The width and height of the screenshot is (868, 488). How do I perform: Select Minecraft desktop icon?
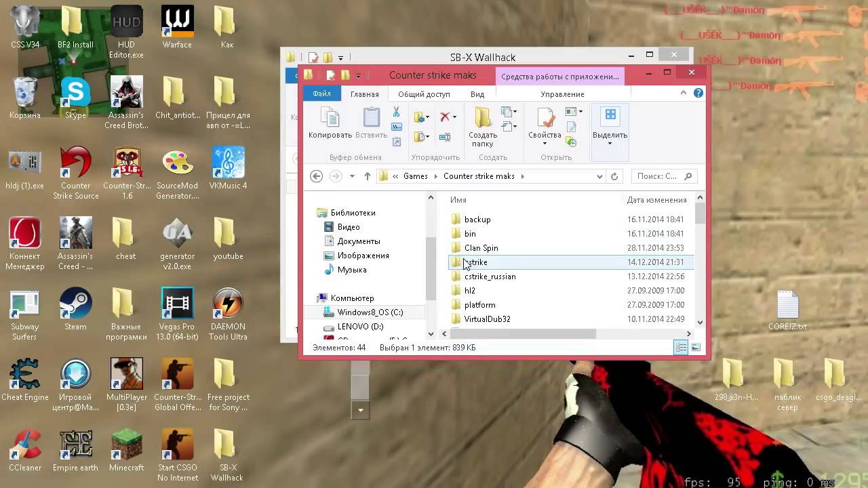[126, 451]
